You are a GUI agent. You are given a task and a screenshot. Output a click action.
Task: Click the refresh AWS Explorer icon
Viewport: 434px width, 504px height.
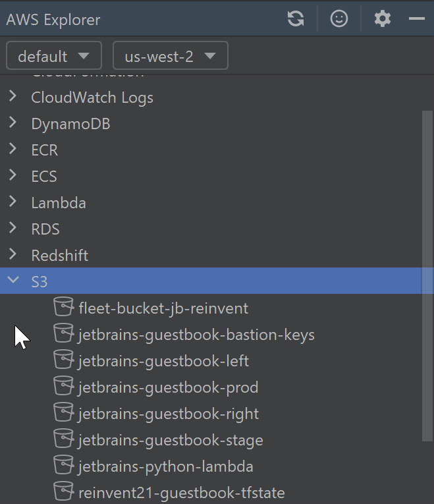pyautogui.click(x=296, y=19)
